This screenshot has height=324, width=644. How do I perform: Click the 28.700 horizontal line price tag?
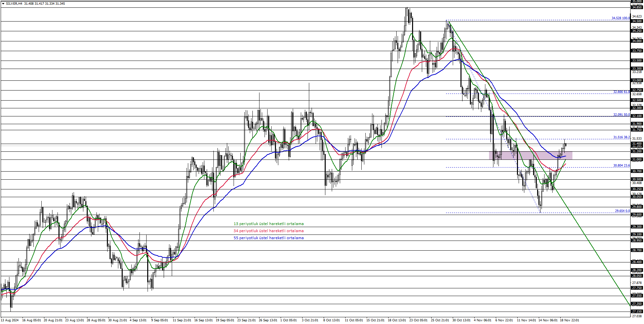(x=637, y=250)
